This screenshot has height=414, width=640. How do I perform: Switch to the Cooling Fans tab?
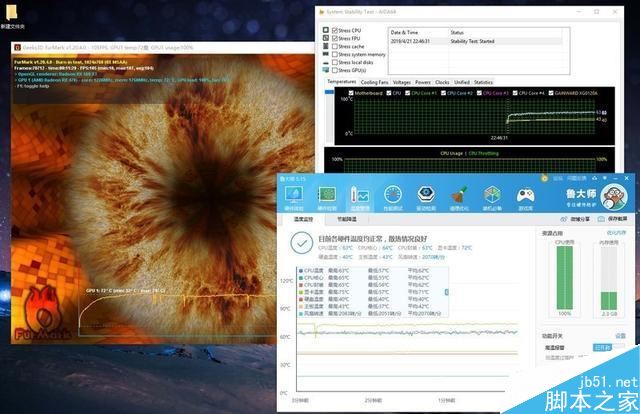coord(374,82)
